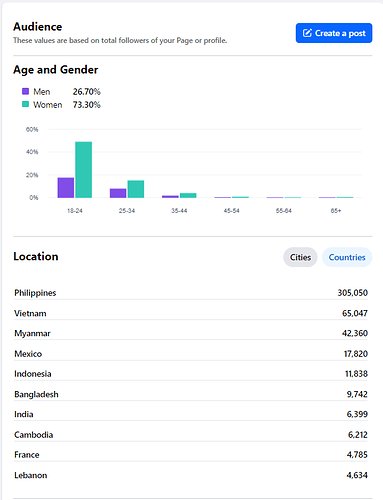Select the Philippines location row

pyautogui.click(x=191, y=293)
